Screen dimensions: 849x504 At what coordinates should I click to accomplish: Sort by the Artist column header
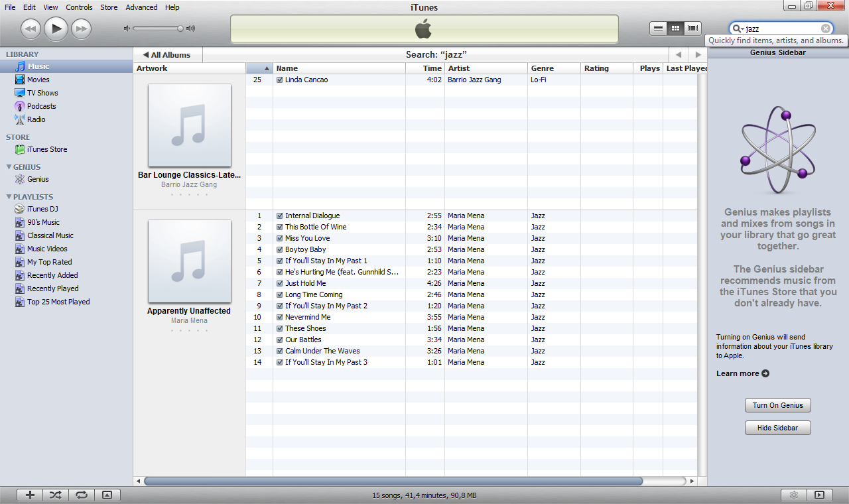(486, 68)
